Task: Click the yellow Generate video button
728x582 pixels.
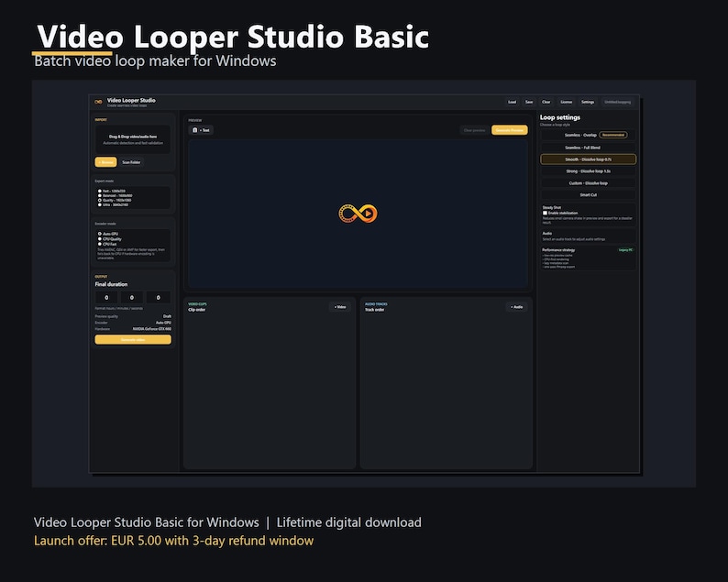Action: [x=133, y=340]
